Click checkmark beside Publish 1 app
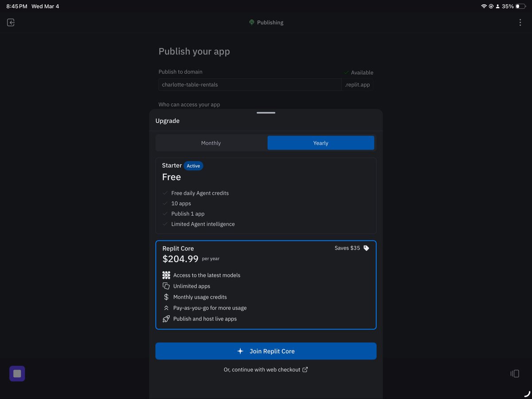 click(165, 214)
